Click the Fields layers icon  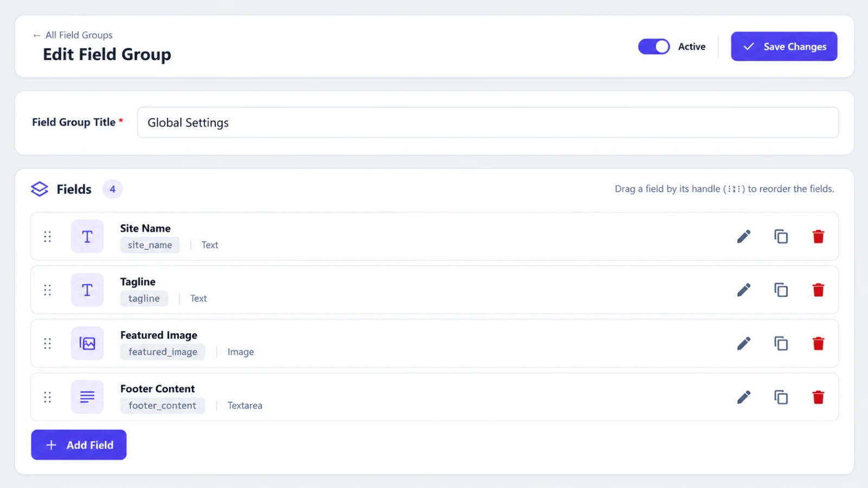(40, 189)
